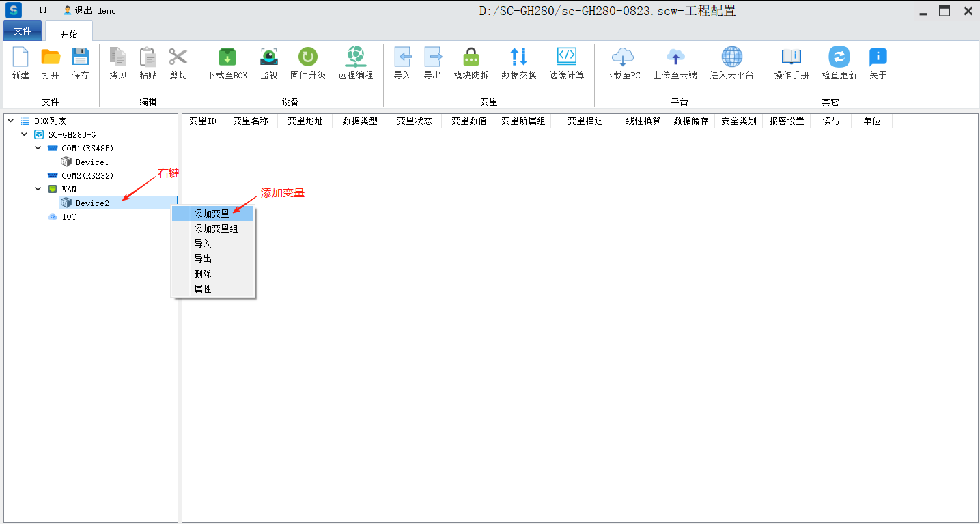Viewport: 980px width, 524px height.
Task: Enter the cloud platform 进入云平台
Action: click(731, 57)
